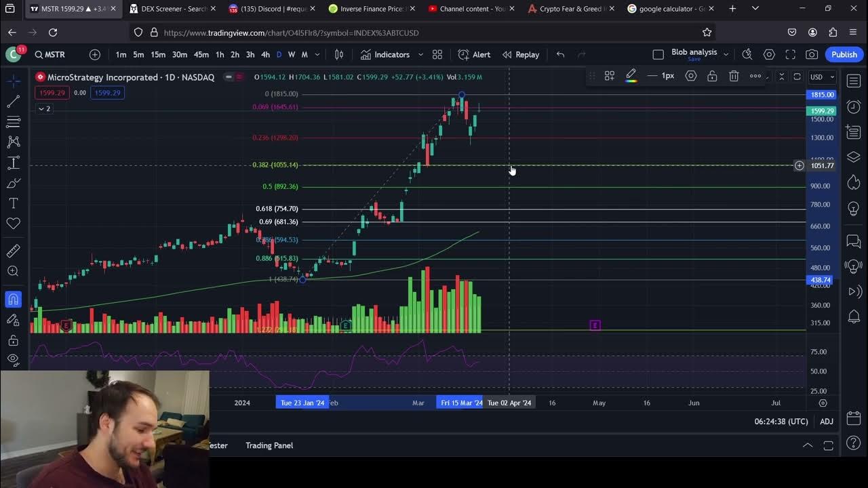
Task: Create an Alert
Action: [x=474, y=55]
